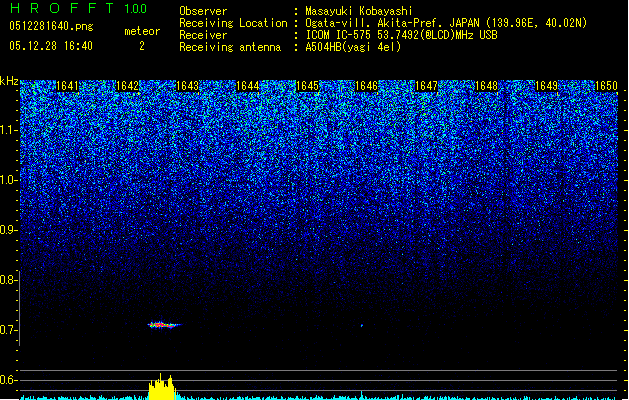Click the 1642 time marker
This screenshot has width=629, height=400.
click(127, 86)
